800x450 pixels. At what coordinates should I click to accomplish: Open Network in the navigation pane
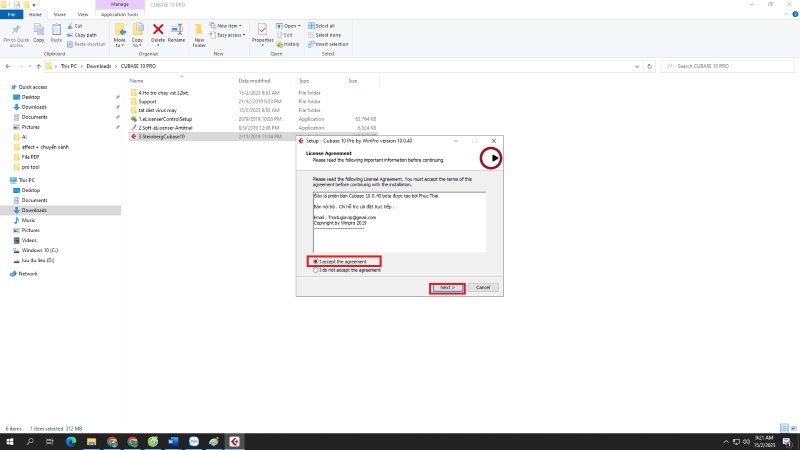[28, 273]
